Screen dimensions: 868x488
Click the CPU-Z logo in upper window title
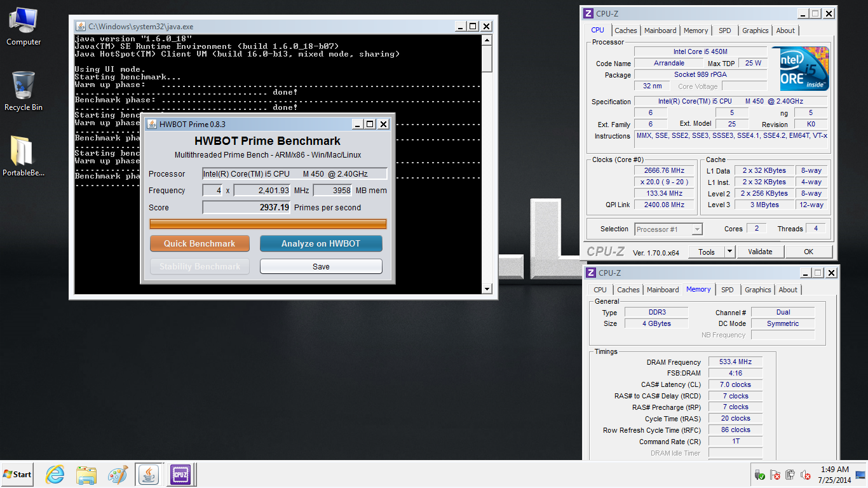[590, 13]
